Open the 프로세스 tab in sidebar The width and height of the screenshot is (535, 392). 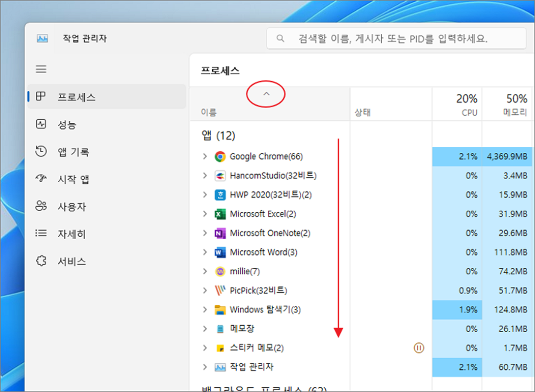point(107,97)
